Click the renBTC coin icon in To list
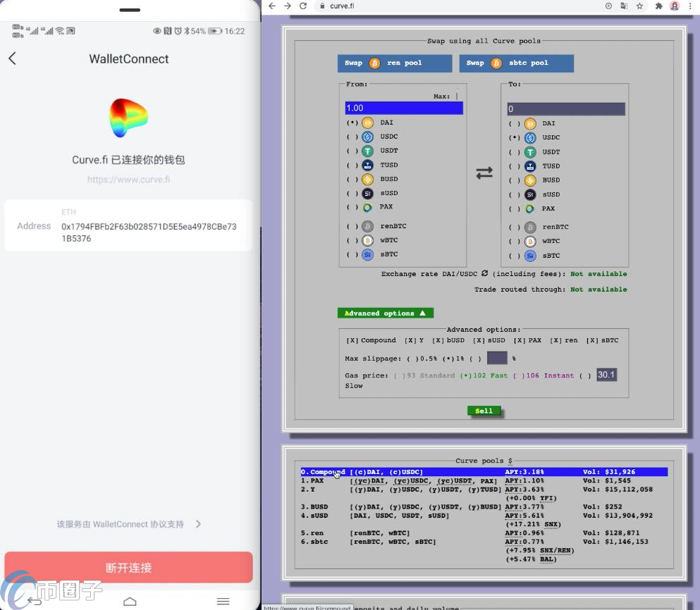The width and height of the screenshot is (700, 610). [530, 227]
